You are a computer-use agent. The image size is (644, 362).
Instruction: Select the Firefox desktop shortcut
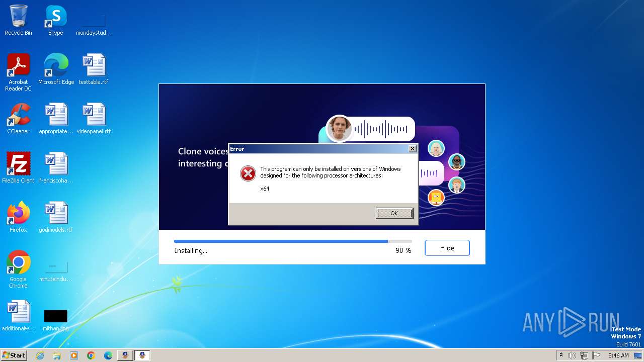point(18,217)
